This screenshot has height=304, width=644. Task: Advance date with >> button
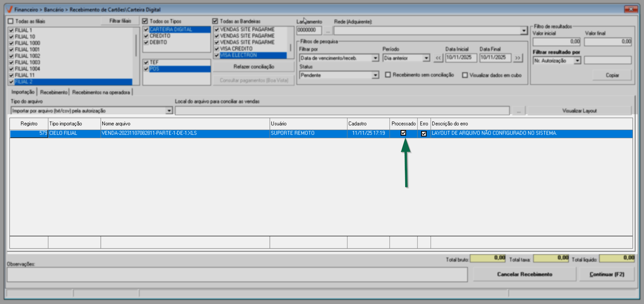pyautogui.click(x=518, y=58)
